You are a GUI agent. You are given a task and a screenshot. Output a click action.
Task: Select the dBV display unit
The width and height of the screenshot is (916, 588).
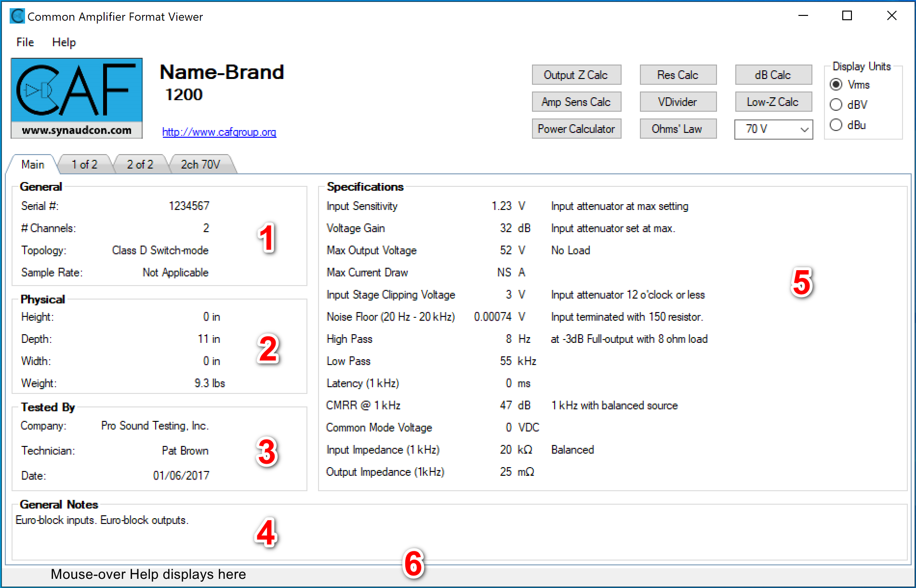point(836,105)
